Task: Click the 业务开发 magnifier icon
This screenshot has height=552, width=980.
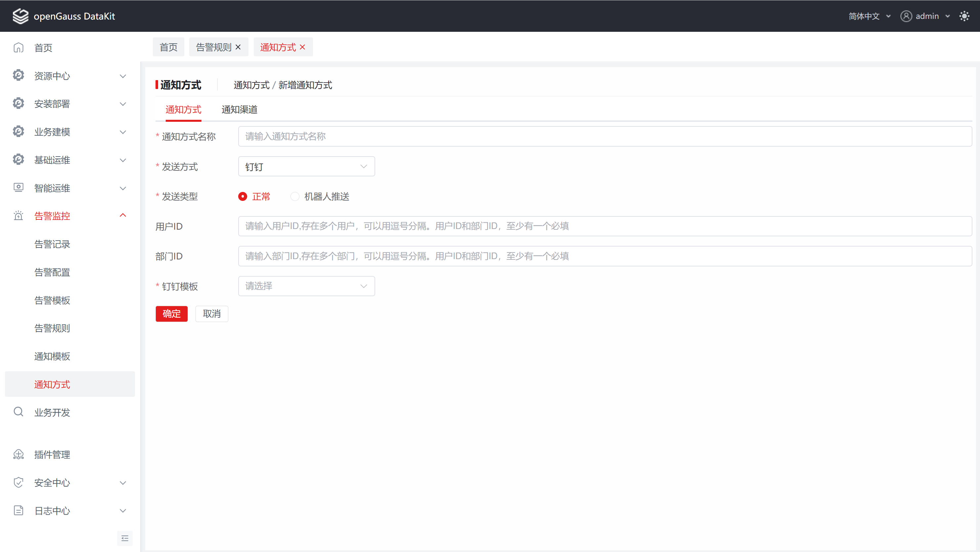Action: (18, 412)
